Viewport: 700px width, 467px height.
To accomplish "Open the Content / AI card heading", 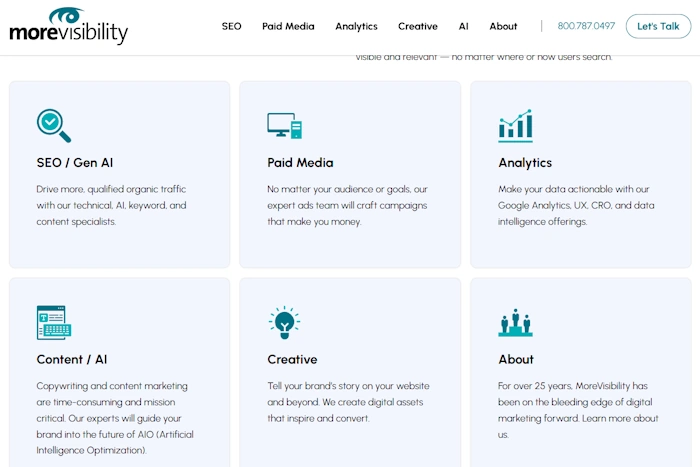I will (x=71, y=359).
